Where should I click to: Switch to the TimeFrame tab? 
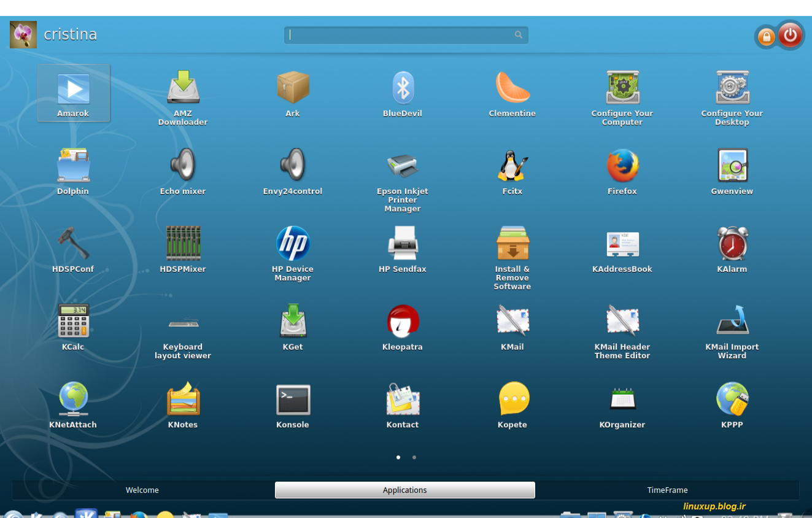pos(667,490)
